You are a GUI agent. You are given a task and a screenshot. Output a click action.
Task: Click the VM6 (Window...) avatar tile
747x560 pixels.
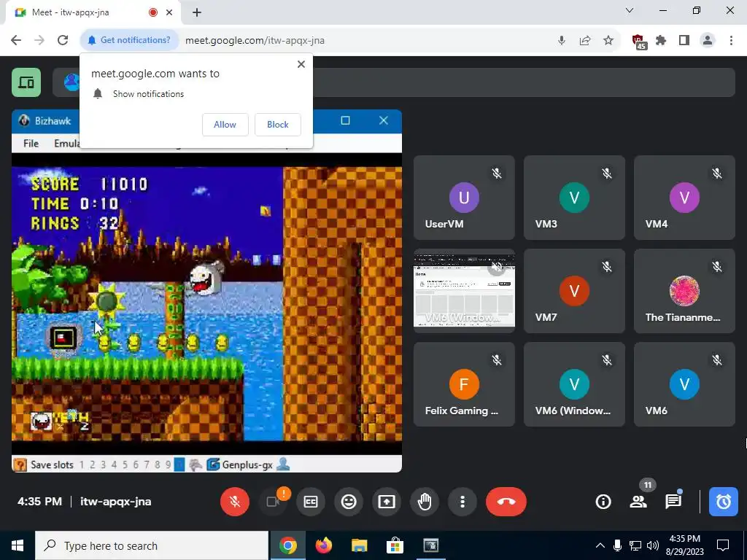click(574, 384)
